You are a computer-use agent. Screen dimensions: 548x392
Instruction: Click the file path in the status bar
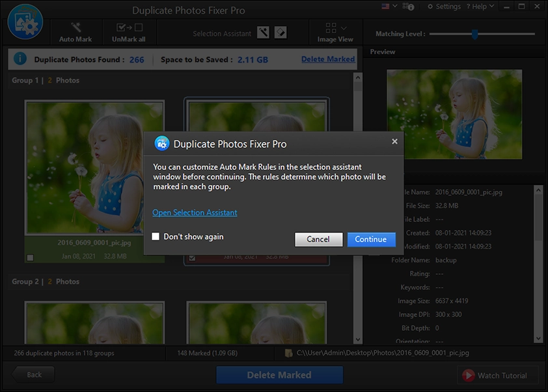[x=383, y=353]
